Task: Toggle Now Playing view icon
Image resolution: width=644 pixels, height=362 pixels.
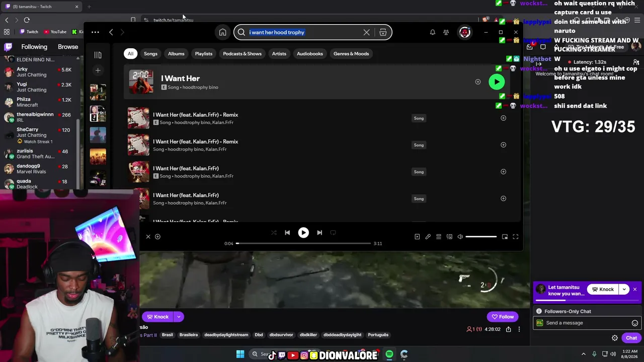Action: tap(417, 237)
